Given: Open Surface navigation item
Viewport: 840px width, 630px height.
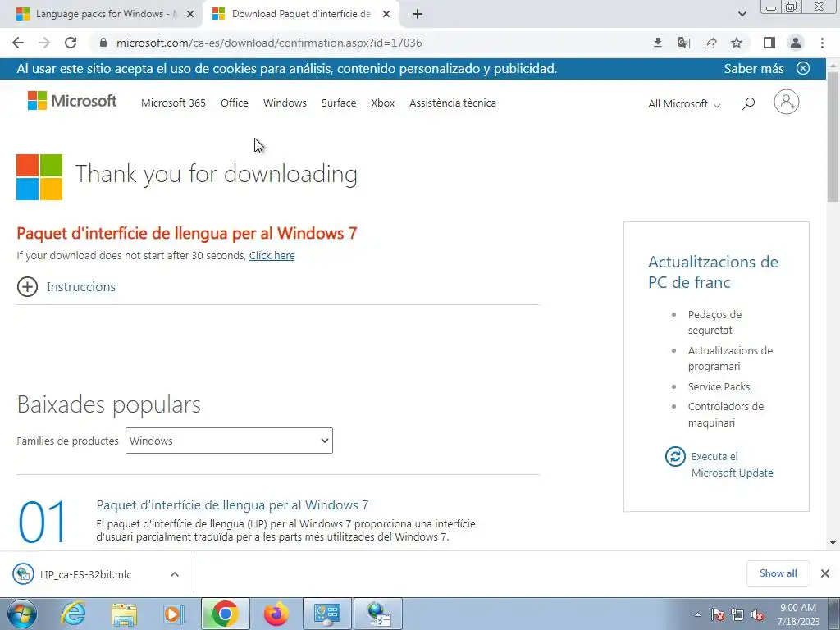Looking at the screenshot, I should pyautogui.click(x=339, y=103).
